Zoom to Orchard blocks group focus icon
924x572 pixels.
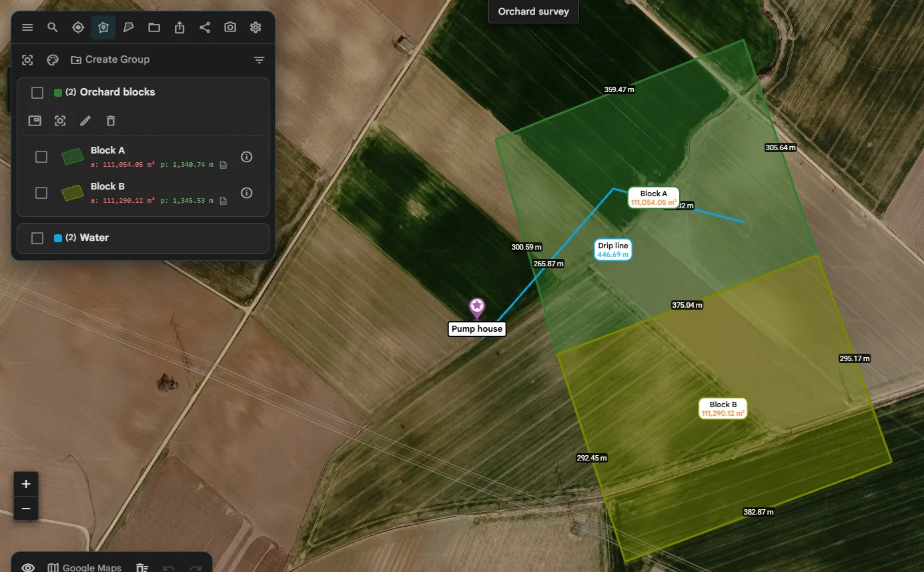coord(60,121)
